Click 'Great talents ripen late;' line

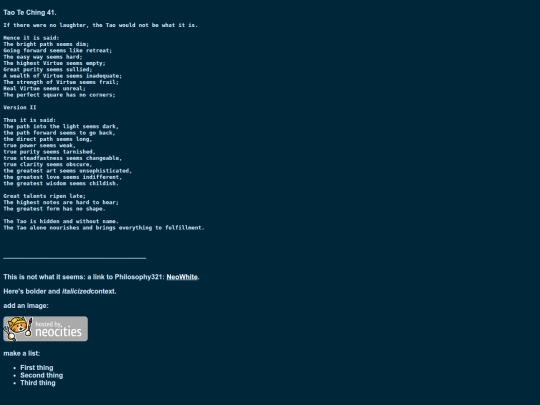(x=44, y=196)
